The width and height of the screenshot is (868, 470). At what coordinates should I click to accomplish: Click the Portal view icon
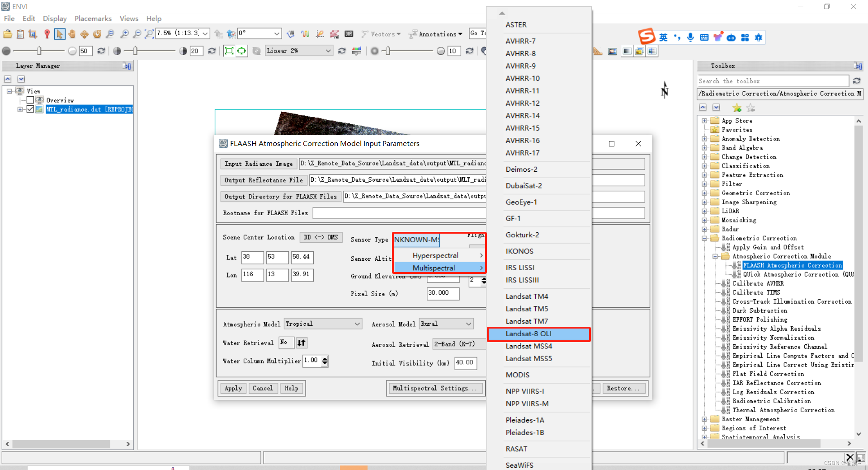coord(613,51)
